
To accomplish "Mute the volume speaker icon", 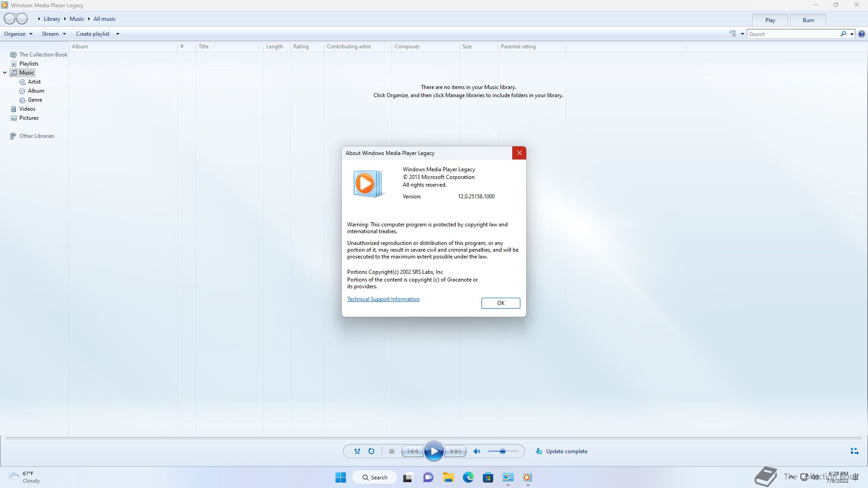I will pyautogui.click(x=477, y=451).
